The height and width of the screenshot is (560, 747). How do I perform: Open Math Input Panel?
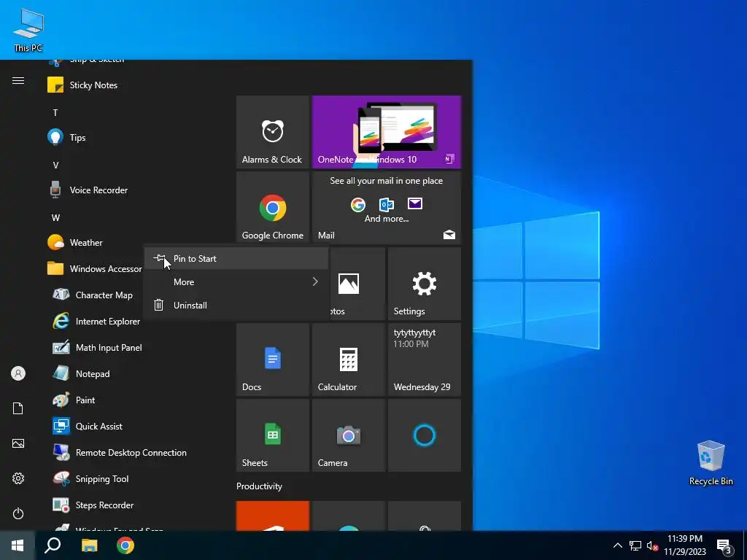(136, 348)
